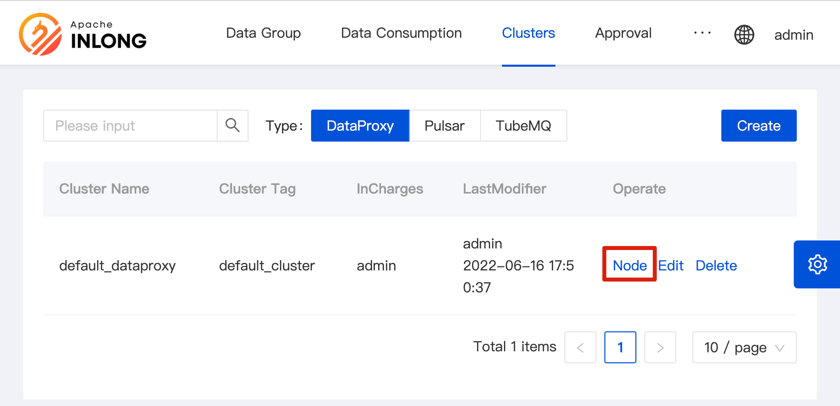Focus the Please input search field
This screenshot has width=840, height=406.
click(x=130, y=126)
